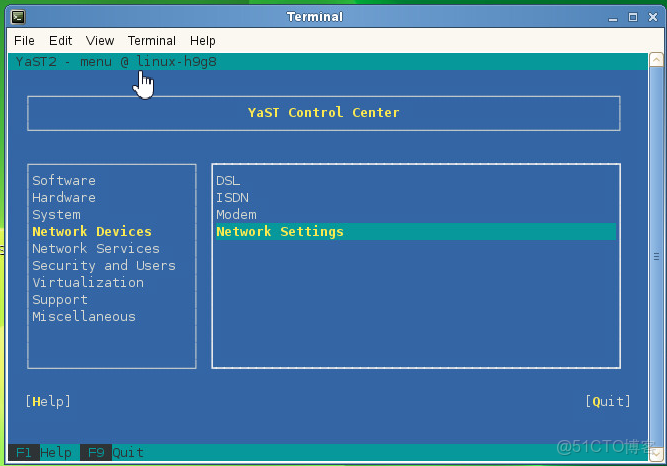Select Network Devices category
Viewport: 667px width, 466px height.
click(x=92, y=232)
